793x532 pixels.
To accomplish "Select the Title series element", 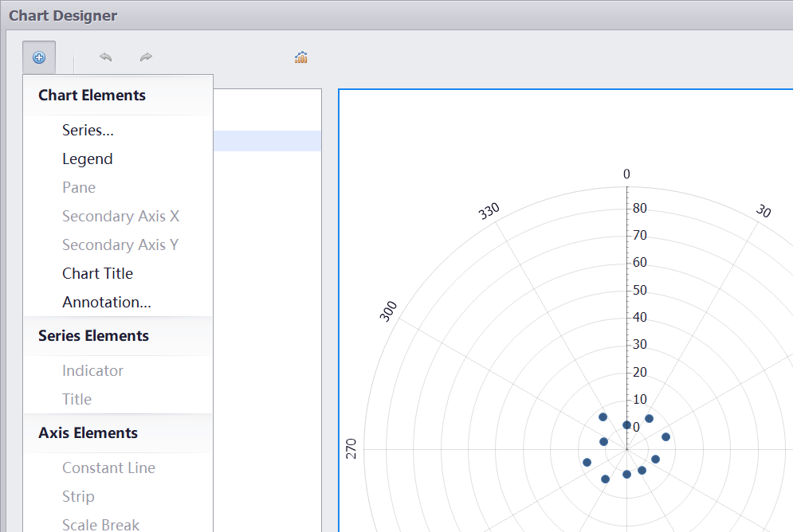I will click(77, 399).
